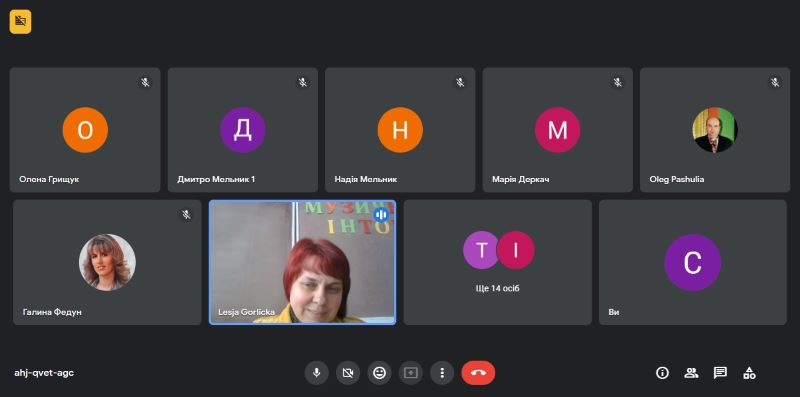Select the Надія Мельник avatar tile

tap(400, 130)
